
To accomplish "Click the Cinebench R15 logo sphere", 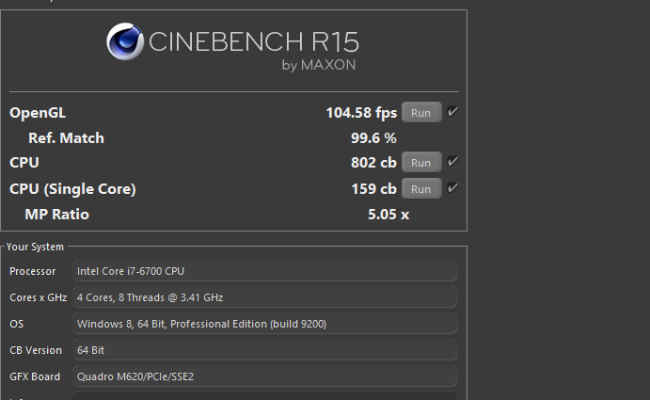I will point(125,41).
